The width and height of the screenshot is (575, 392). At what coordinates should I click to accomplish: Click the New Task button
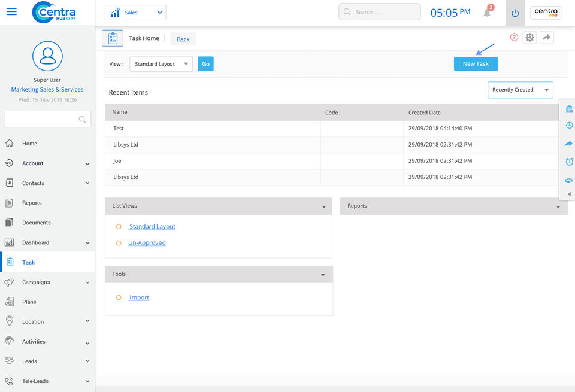(476, 64)
